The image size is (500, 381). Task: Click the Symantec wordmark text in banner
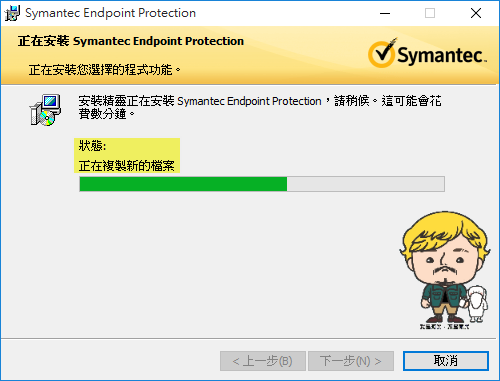[x=442, y=55]
